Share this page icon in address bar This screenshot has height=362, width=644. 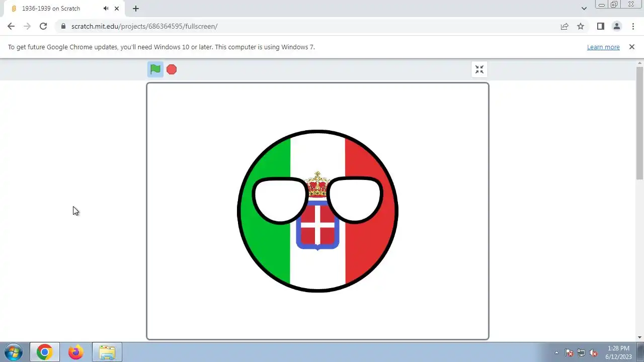[x=565, y=26]
